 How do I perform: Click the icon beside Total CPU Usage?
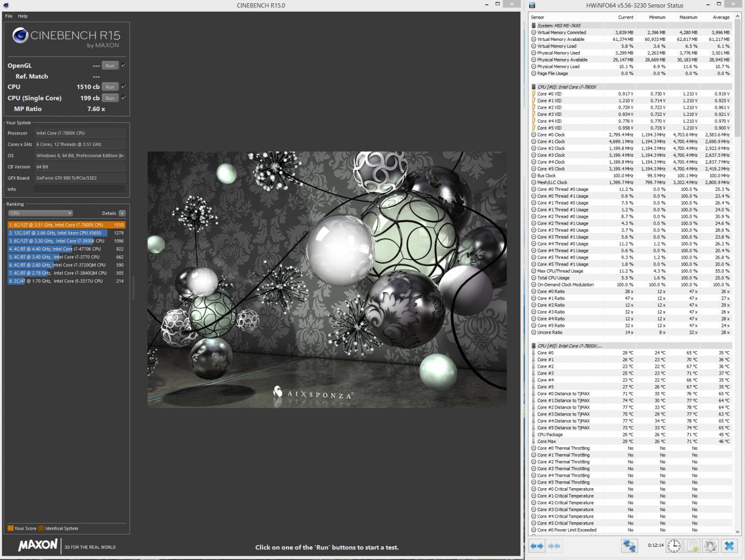tap(534, 278)
